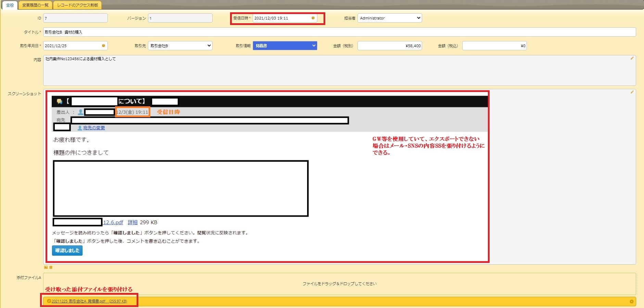Click the お疲れ様です。 message text
This screenshot has height=308, width=644.
pos(72,140)
